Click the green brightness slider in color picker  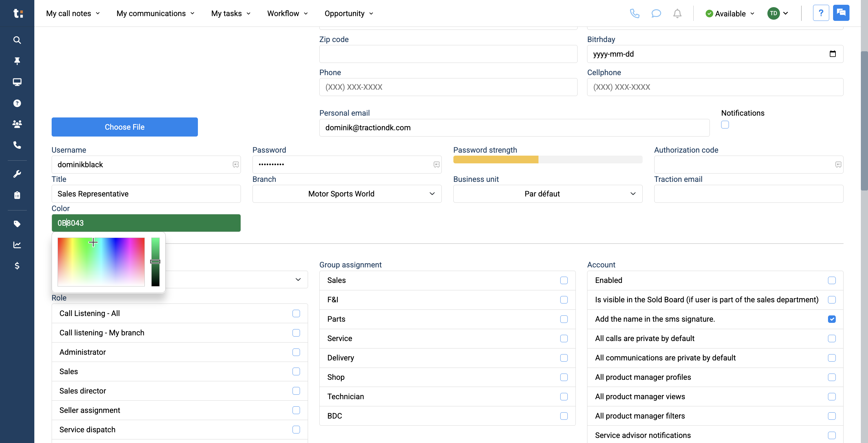click(155, 261)
